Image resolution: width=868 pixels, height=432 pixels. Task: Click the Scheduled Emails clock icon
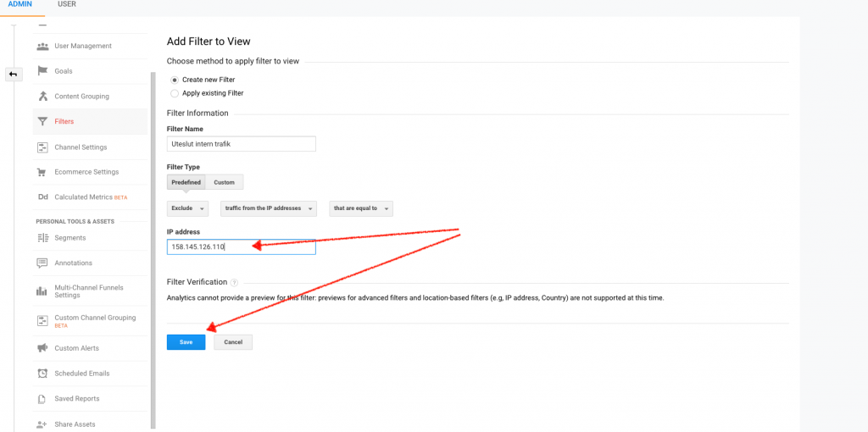42,374
